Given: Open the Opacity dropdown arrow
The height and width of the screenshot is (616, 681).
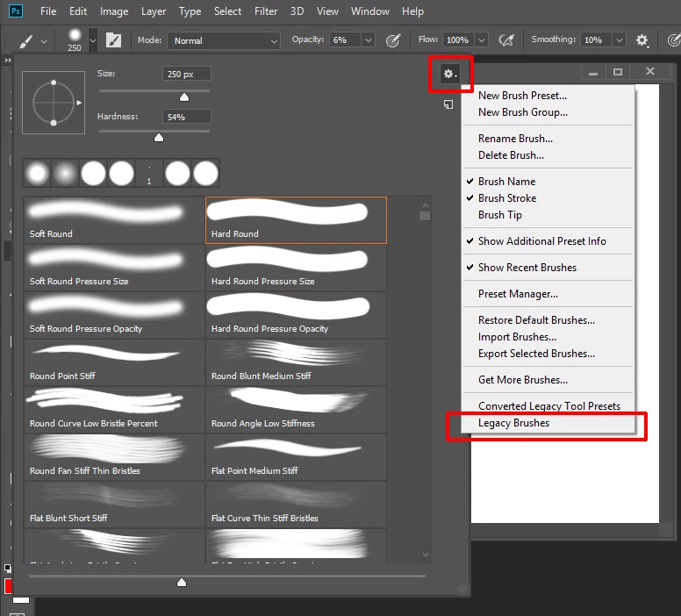Looking at the screenshot, I should coord(369,40).
